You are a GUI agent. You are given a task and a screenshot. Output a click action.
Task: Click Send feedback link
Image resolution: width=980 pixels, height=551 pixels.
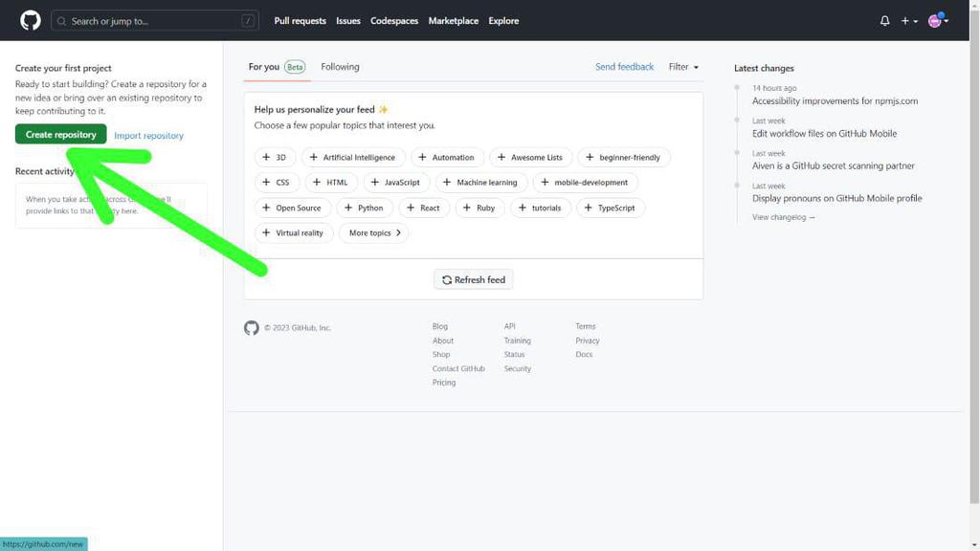624,67
